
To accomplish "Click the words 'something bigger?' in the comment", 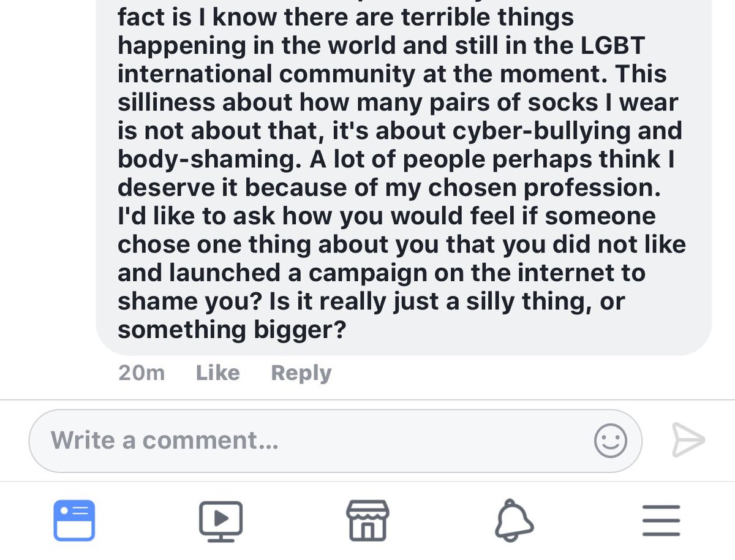I will tap(232, 330).
